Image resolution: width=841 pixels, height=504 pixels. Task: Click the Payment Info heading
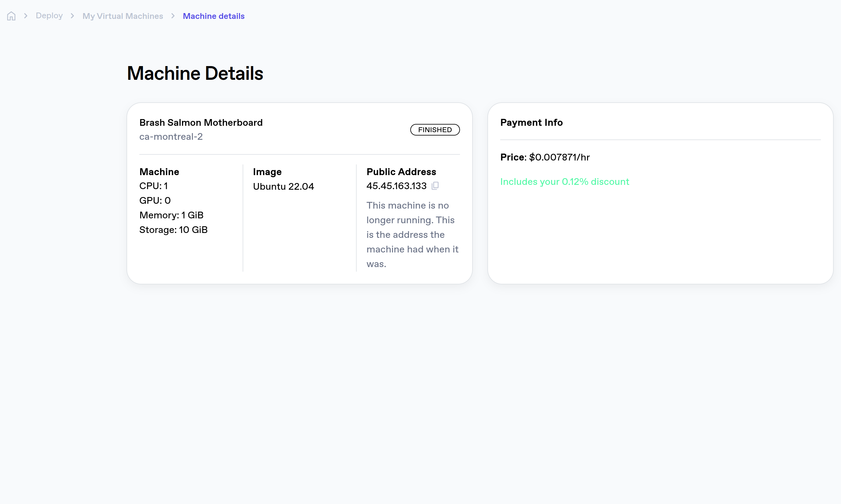coord(531,123)
